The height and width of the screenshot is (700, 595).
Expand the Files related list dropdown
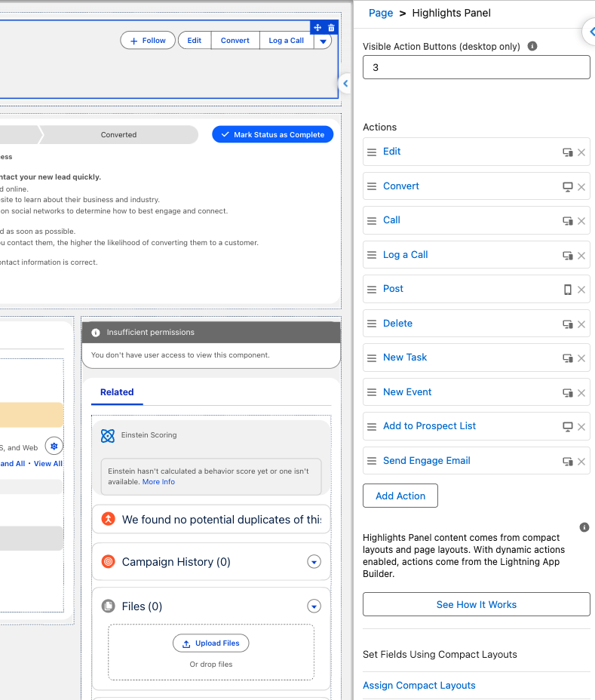[314, 606]
